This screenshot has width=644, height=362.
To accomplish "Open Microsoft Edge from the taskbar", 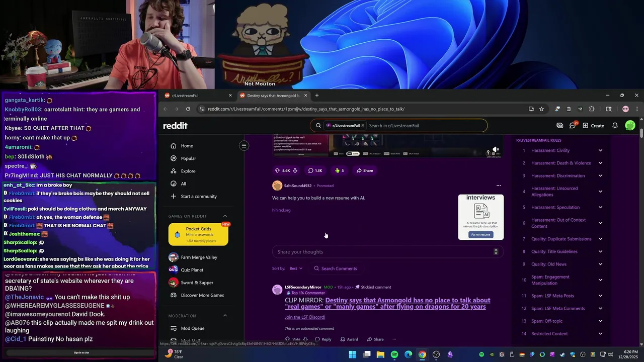I will click(x=408, y=354).
